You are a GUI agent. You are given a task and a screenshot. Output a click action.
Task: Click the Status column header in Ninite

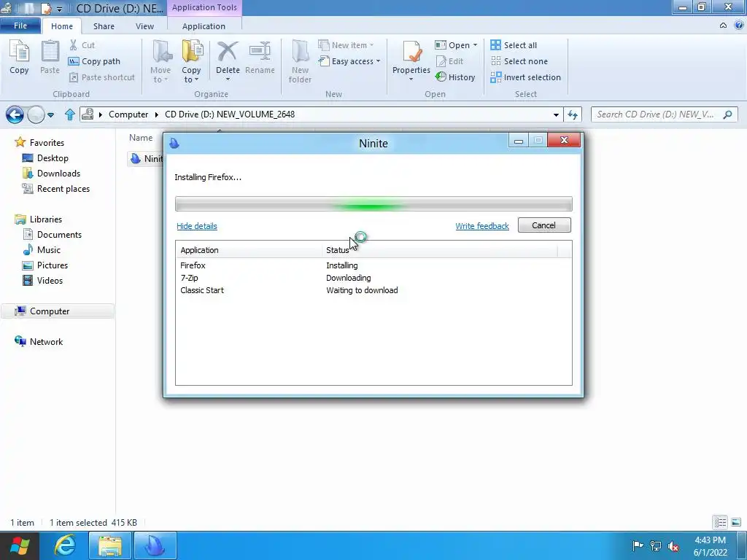pyautogui.click(x=439, y=250)
